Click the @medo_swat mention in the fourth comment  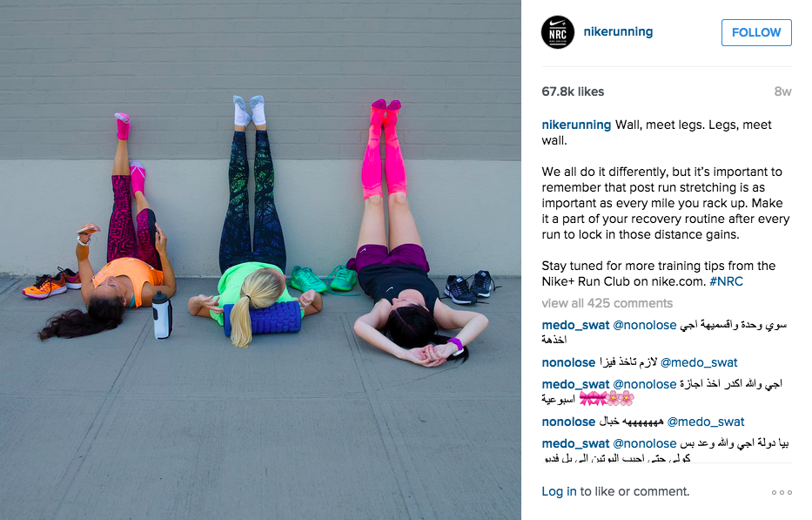coord(706,422)
